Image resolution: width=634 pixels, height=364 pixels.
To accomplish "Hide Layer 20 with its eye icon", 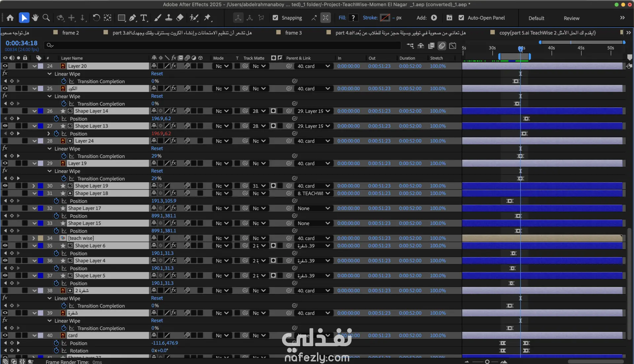I will [5, 66].
